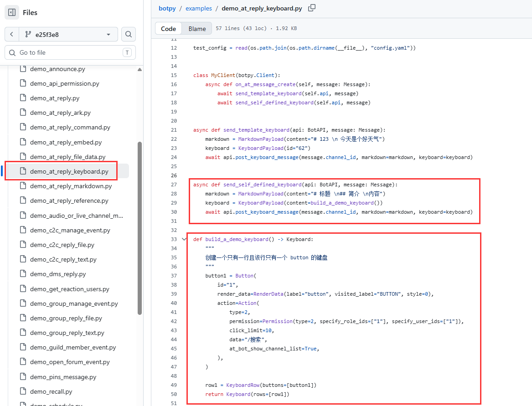Click the file tree scrollbar thumb
Viewport: 532px width, 406px height.
[x=139, y=228]
